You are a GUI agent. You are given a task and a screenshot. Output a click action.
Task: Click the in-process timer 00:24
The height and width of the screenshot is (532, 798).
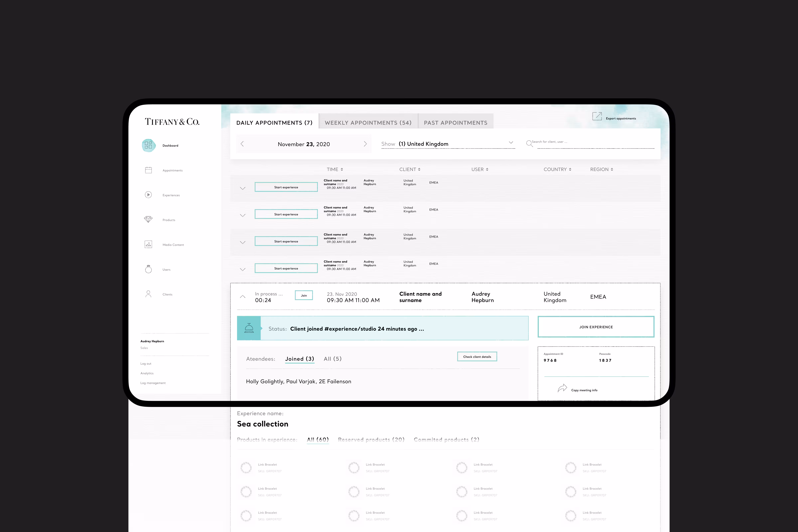tap(263, 300)
